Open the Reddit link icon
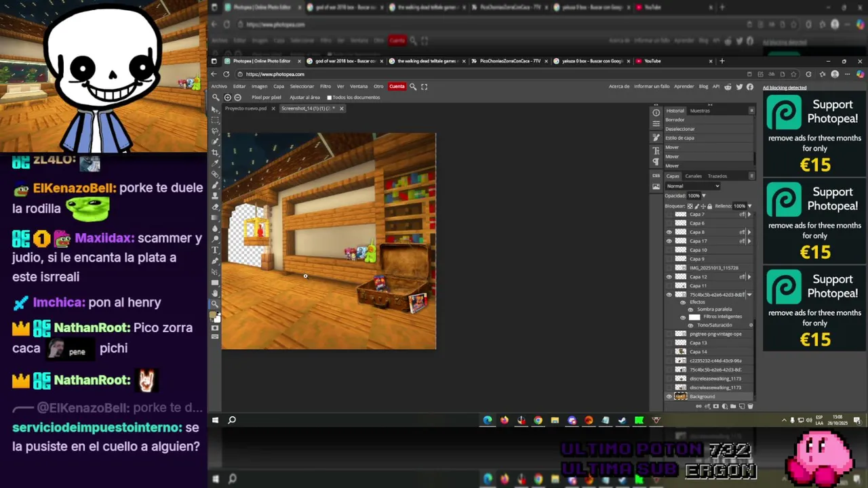This screenshot has width=868, height=488. point(728,87)
